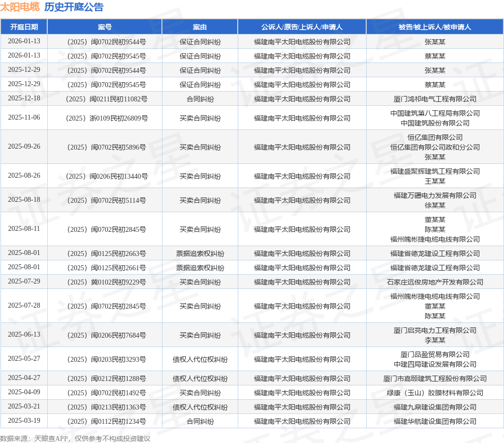Screen dimensions: 504x443
Task: Click date cell 2025-08-11
Action: [24, 228]
